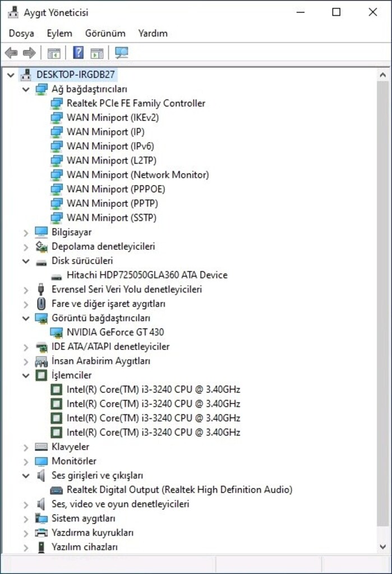Click the Depolama denetleyicileri icon

[41, 247]
